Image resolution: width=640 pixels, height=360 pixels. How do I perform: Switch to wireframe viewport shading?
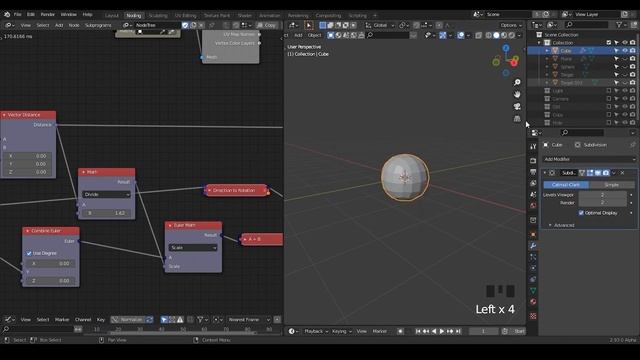489,36
